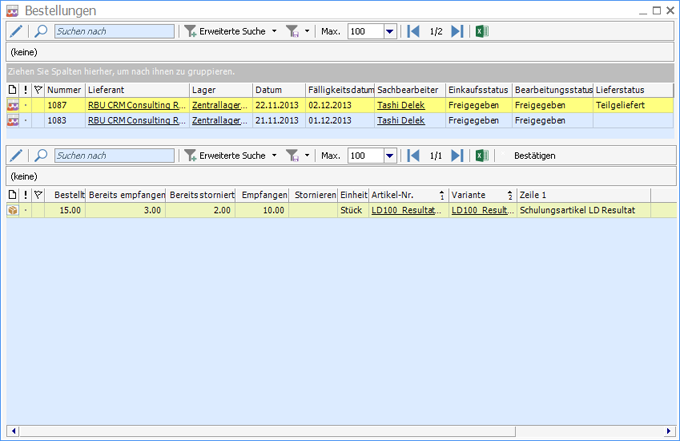Click the date cell '22.11.2013'
The width and height of the screenshot is (680, 441).
[x=278, y=105]
